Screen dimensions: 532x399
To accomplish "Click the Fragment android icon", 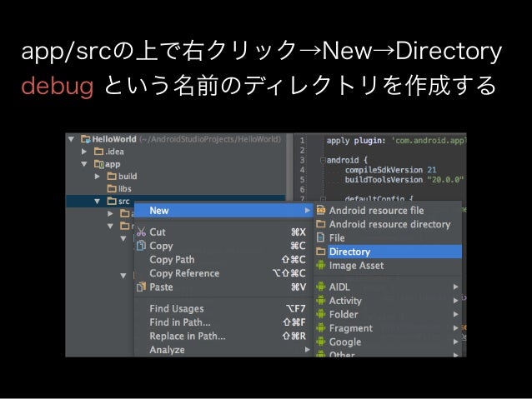I will click(x=321, y=328).
